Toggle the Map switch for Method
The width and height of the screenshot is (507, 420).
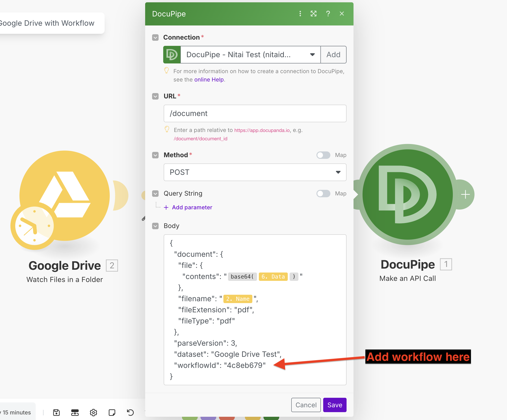click(323, 155)
